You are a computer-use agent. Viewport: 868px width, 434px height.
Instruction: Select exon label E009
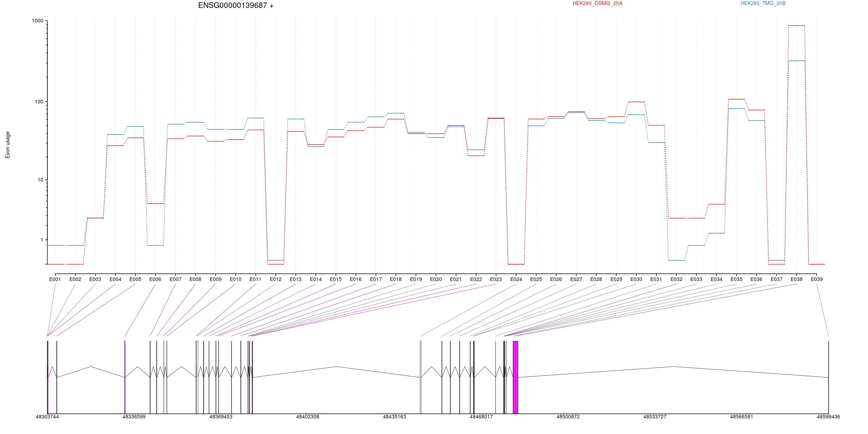[x=216, y=279]
